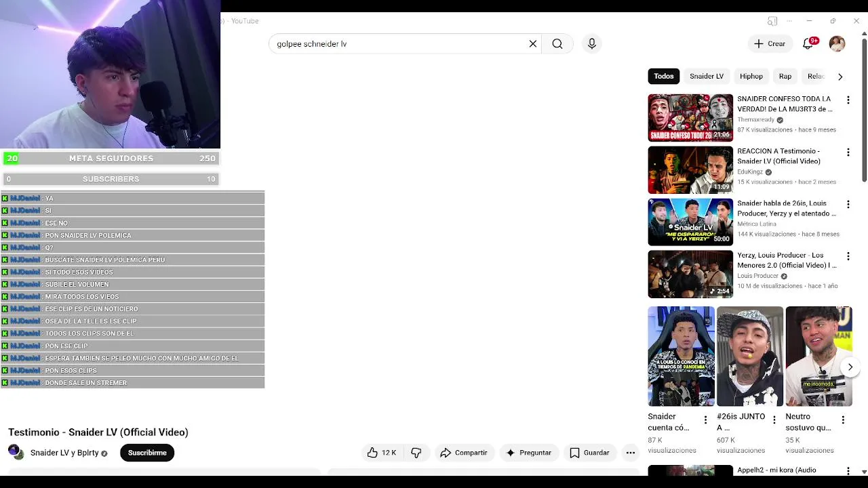This screenshot has width=868, height=488.
Task: Open options for Los Menores 2.0 video
Action: click(x=848, y=257)
